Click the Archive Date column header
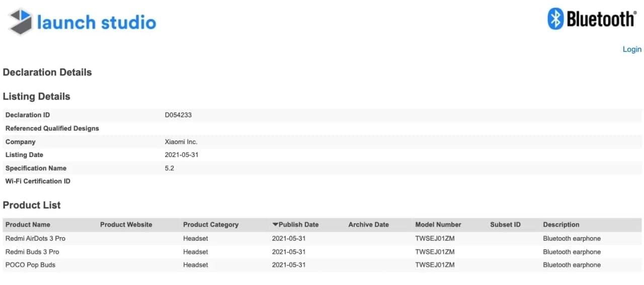 point(368,225)
